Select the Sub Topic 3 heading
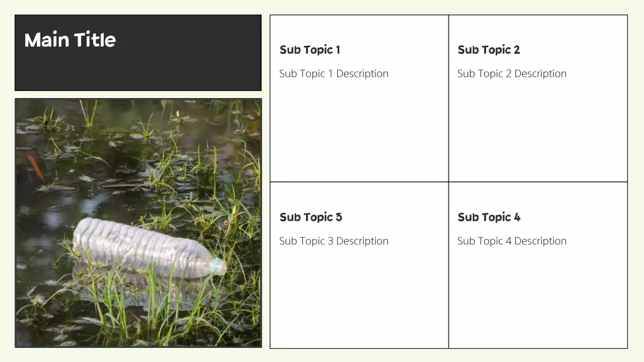 pyautogui.click(x=310, y=217)
